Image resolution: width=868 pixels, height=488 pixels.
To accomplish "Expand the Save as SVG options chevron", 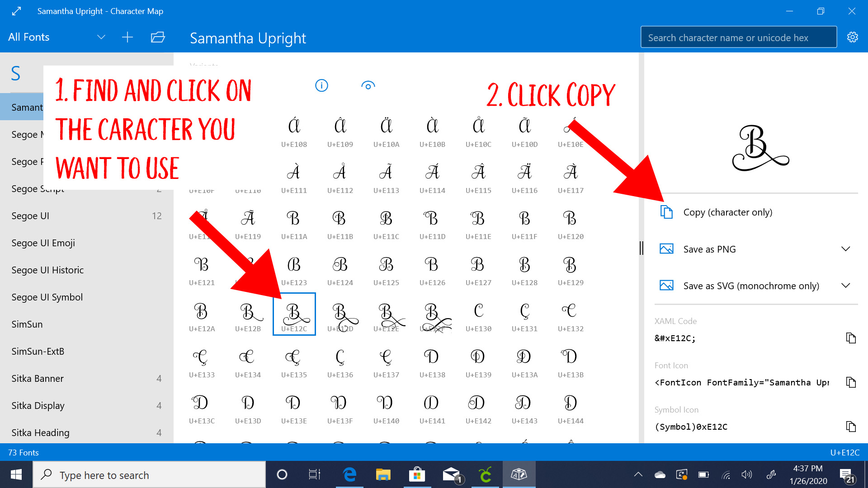I will click(845, 286).
